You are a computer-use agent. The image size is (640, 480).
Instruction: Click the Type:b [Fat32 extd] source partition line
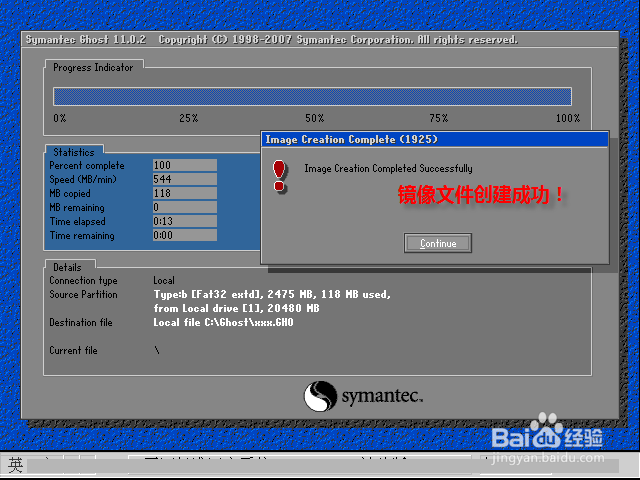click(272, 294)
